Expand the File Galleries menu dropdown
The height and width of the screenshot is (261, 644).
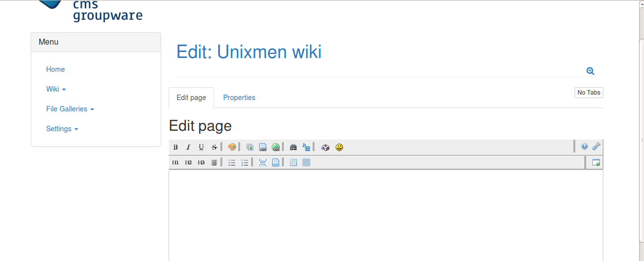(70, 109)
